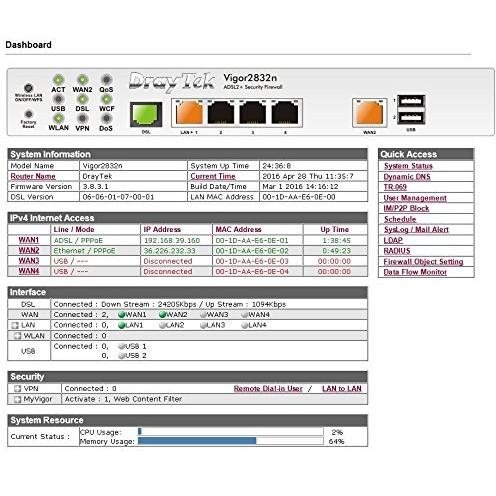Expand the MyVigor security row
Screen dimensions: 496x496
[x=18, y=399]
